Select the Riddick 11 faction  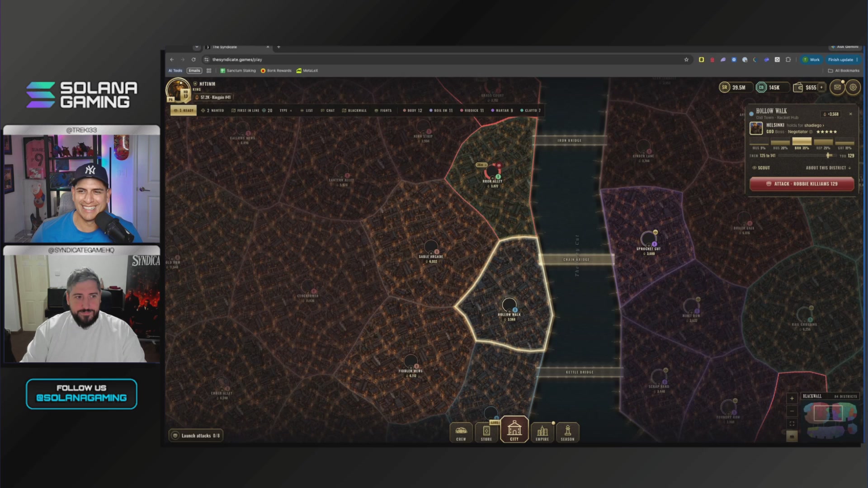pyautogui.click(x=472, y=110)
